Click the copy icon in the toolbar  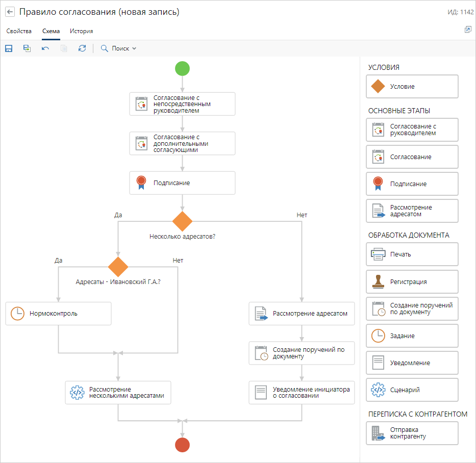(64, 48)
